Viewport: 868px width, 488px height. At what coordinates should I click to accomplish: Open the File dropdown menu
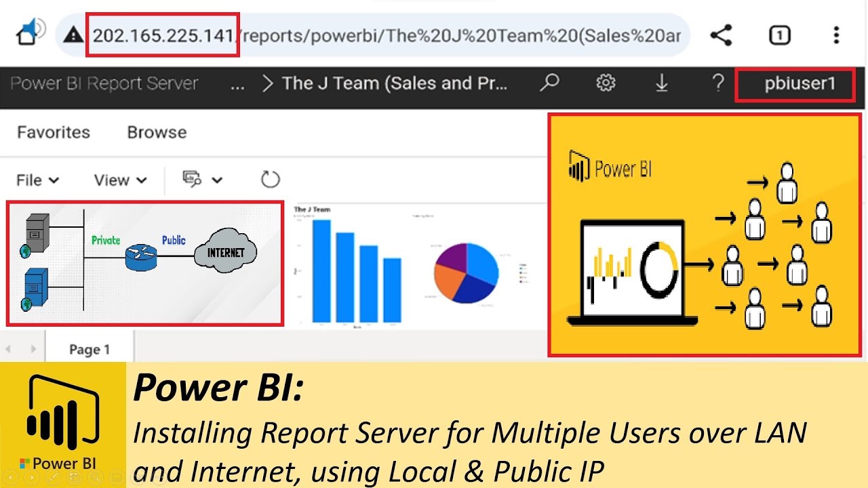coord(37,180)
